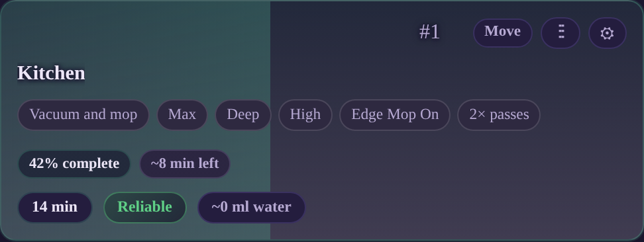This screenshot has height=242, width=644.
Task: Click the vertical dots drag handle
Action: click(561, 33)
